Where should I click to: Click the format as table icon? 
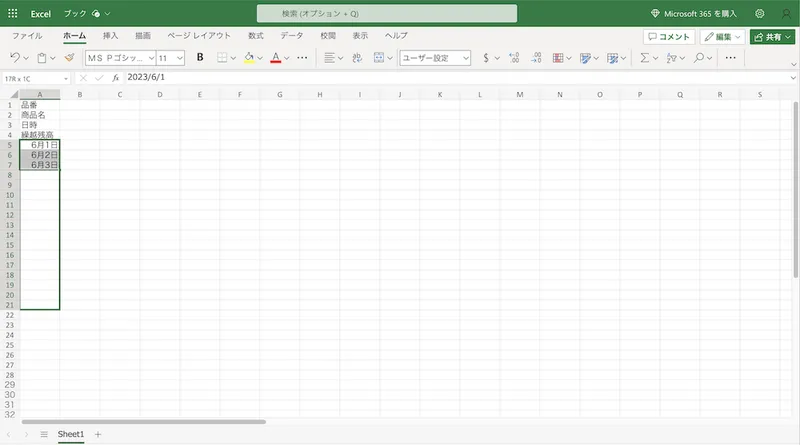pyautogui.click(x=585, y=58)
